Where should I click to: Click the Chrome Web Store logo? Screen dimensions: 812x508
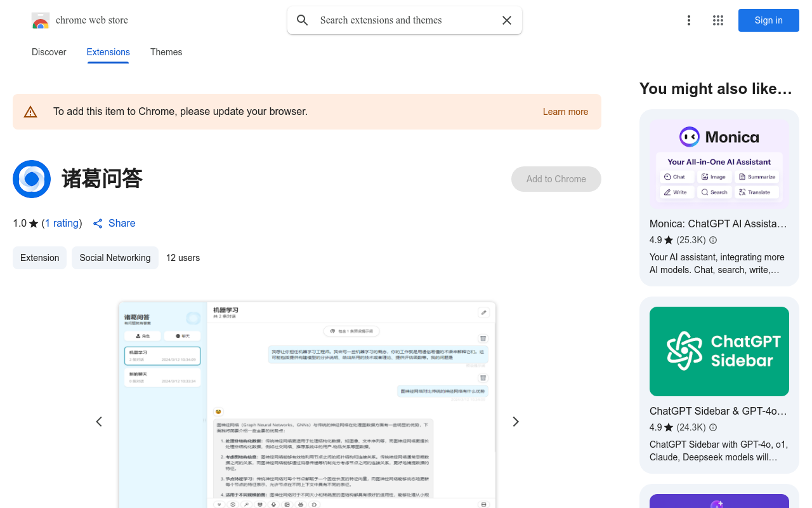(x=41, y=21)
